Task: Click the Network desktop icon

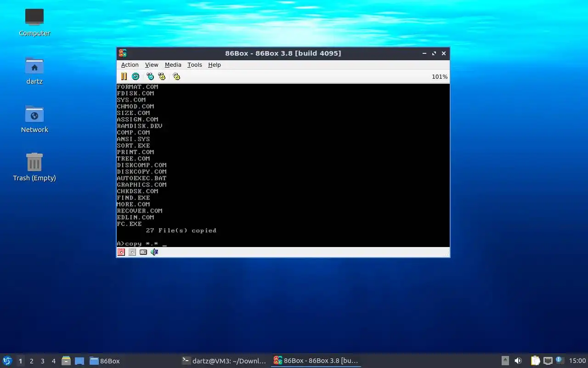Action: coord(34,119)
